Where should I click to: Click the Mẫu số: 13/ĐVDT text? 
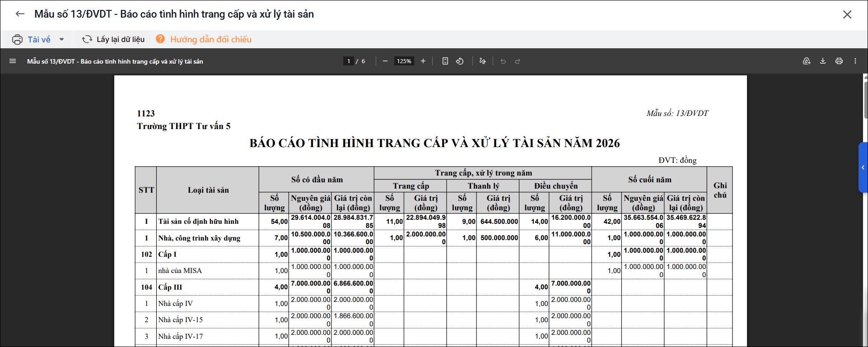tap(677, 113)
